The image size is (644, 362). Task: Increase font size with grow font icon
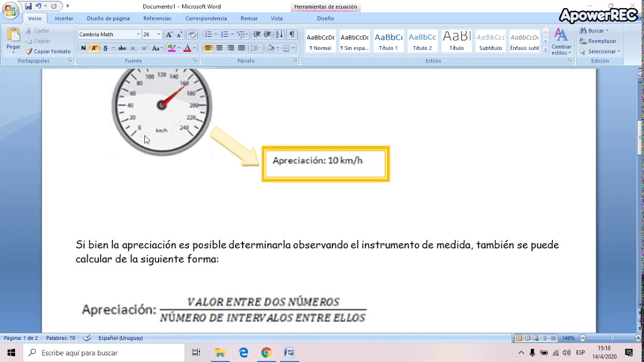tap(169, 35)
